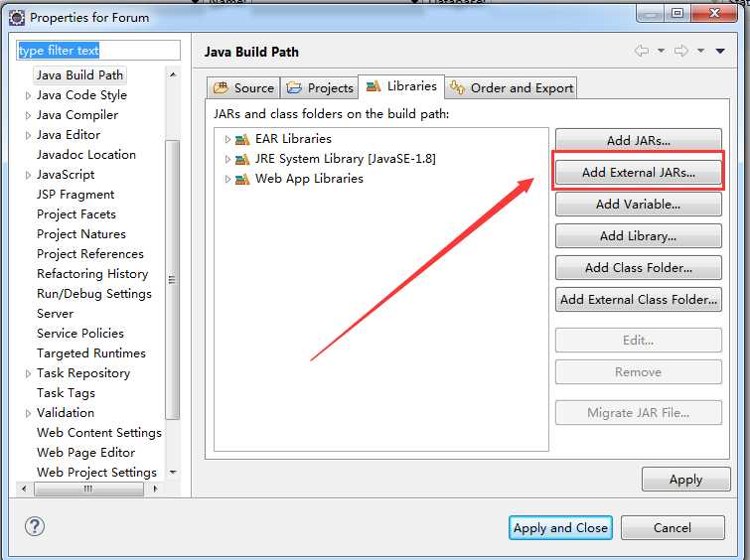Expand the Web App Libraries node

click(227, 179)
